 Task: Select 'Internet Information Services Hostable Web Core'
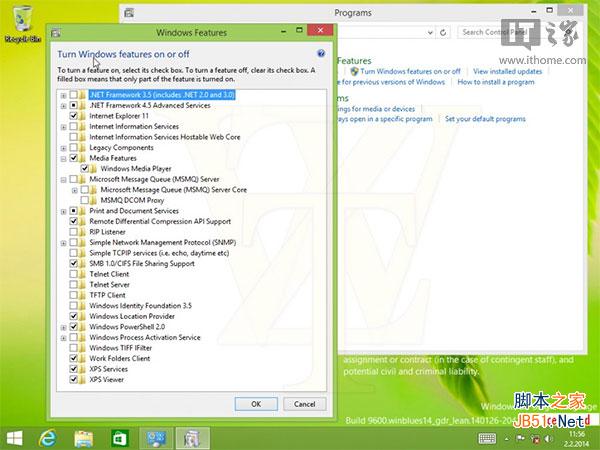click(x=165, y=137)
